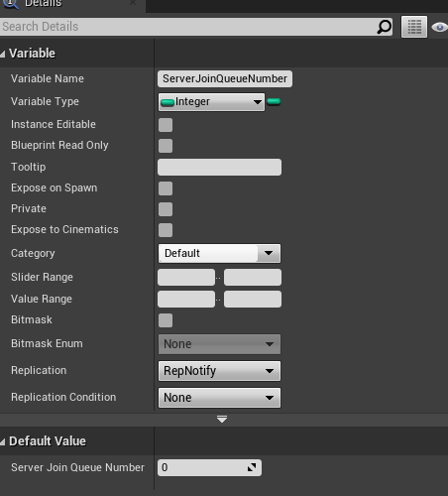Open the property matrix grid view icon

coord(414,27)
